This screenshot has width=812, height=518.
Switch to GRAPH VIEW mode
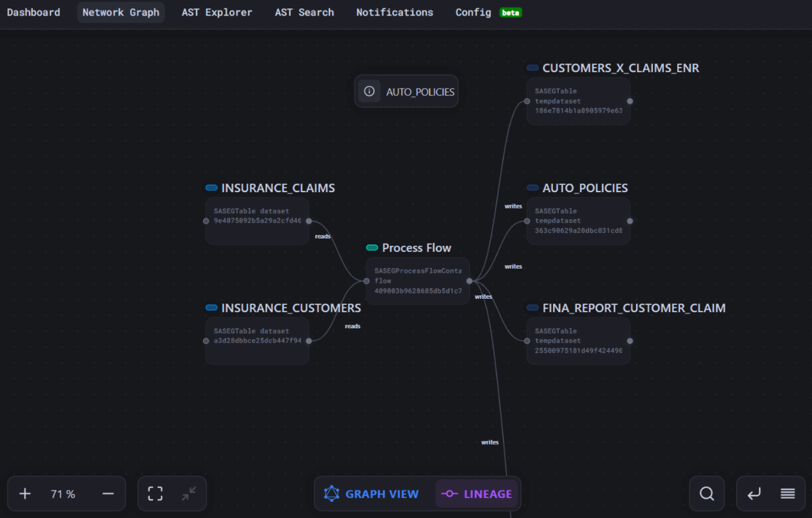click(x=372, y=494)
